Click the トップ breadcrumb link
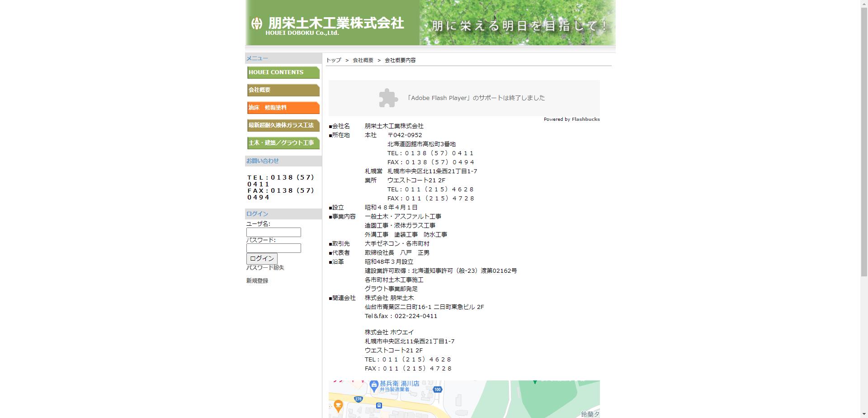Viewport: 868px width, 418px height. (x=333, y=60)
